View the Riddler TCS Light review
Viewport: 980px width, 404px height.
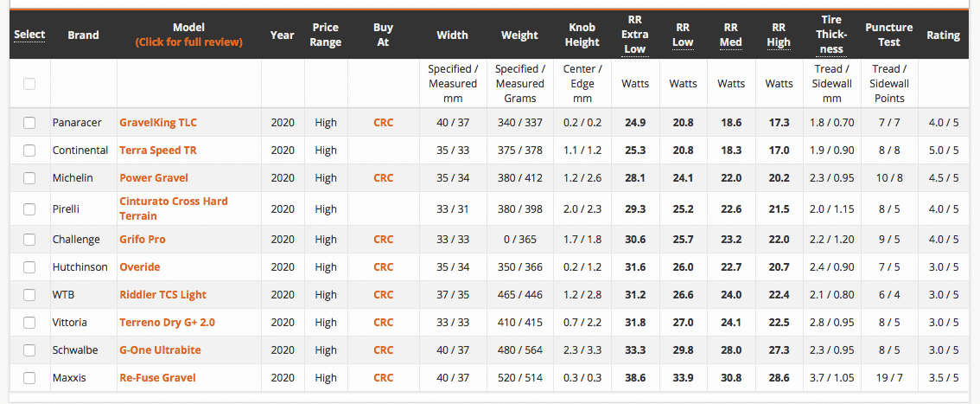[x=162, y=295]
